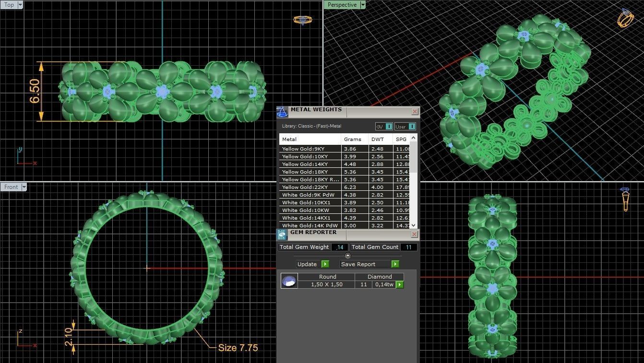Click the metal list scroll up arrow
644x363 pixels.
(x=414, y=138)
